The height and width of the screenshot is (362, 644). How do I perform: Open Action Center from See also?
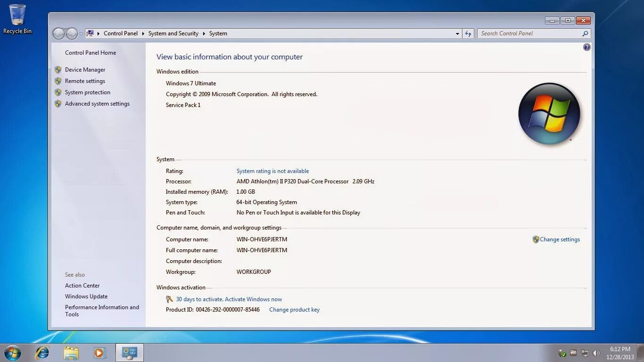(x=83, y=286)
